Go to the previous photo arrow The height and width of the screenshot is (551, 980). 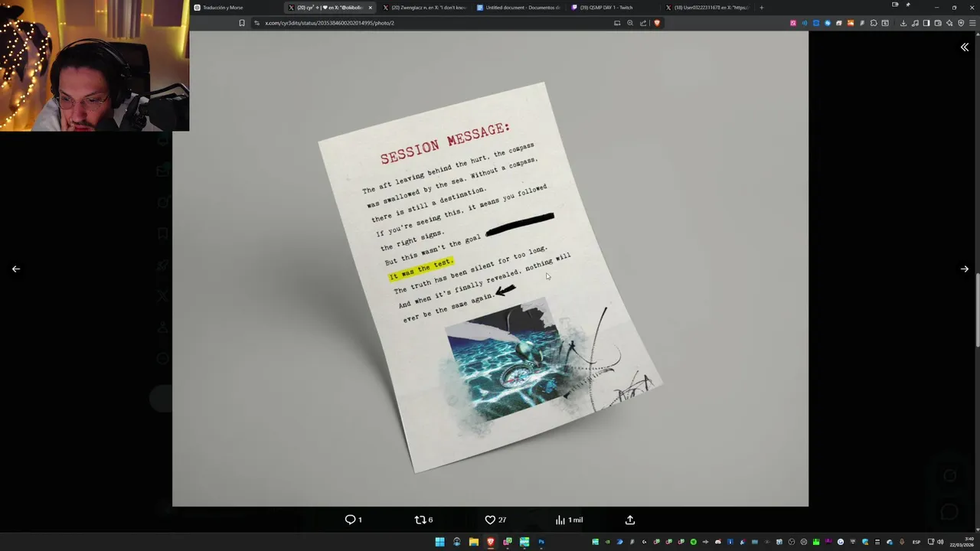pos(15,269)
